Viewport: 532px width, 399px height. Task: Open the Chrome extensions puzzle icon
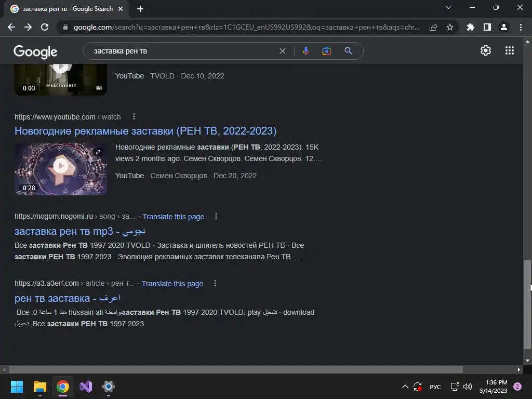pos(471,27)
